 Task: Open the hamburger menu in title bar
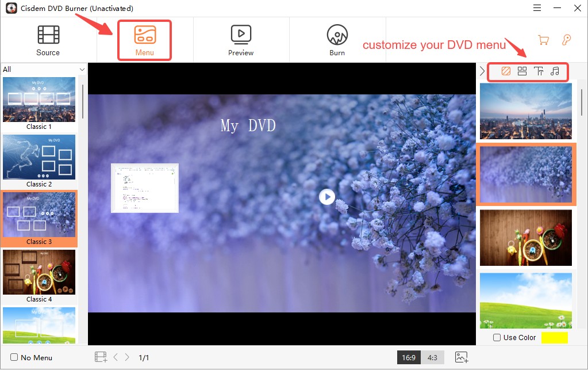(x=537, y=8)
